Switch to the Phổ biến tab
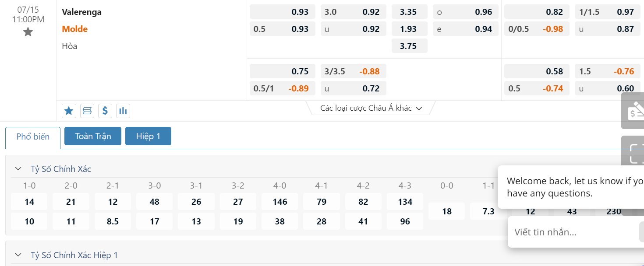 (x=33, y=136)
